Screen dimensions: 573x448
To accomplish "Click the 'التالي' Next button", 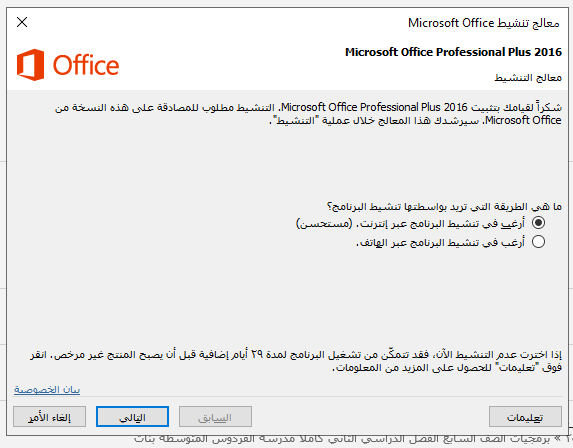I will click(132, 417).
